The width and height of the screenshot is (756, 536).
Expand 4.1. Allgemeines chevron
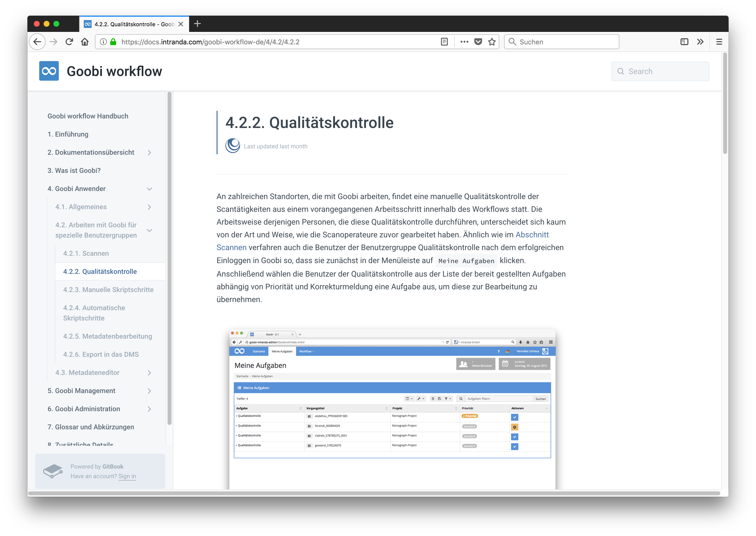point(149,207)
